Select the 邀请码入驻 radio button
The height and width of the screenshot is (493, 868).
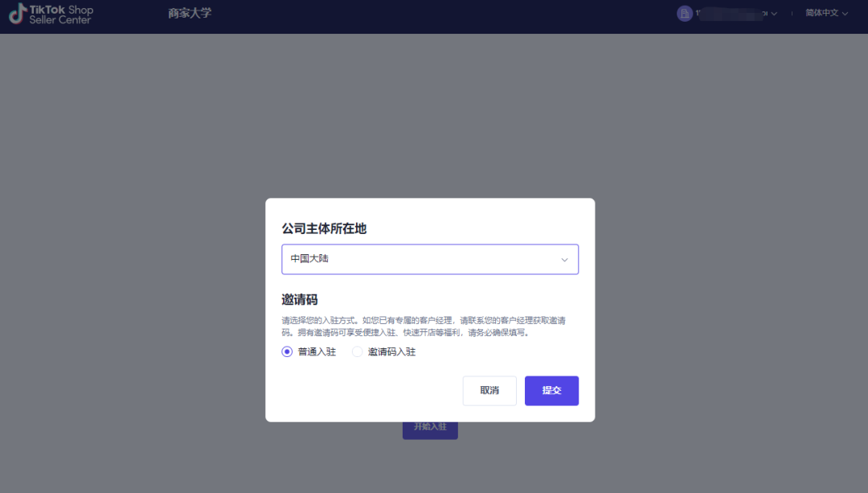click(x=357, y=351)
